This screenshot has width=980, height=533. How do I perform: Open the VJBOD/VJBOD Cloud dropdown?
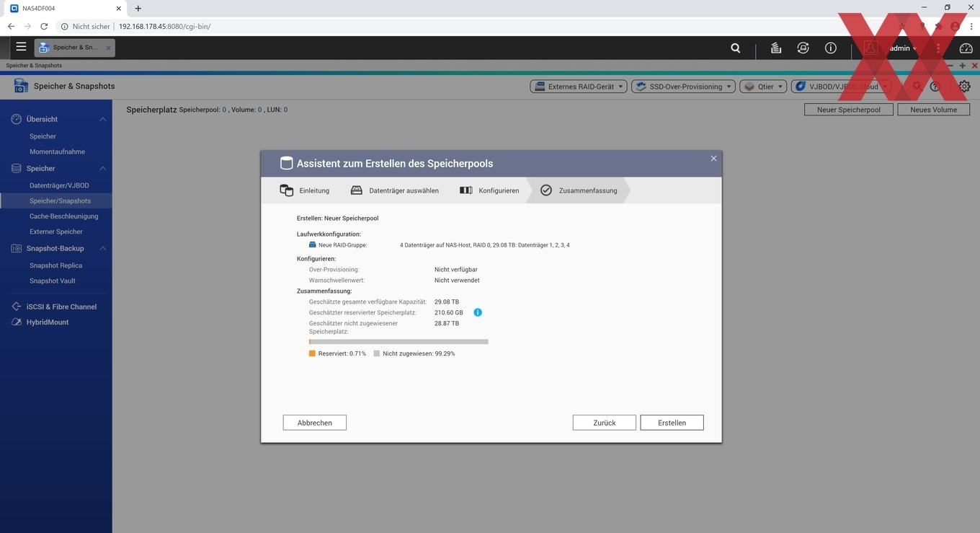841,87
